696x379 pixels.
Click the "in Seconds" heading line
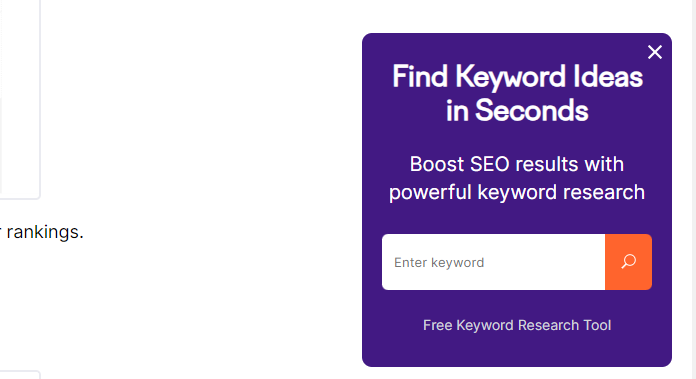517,111
